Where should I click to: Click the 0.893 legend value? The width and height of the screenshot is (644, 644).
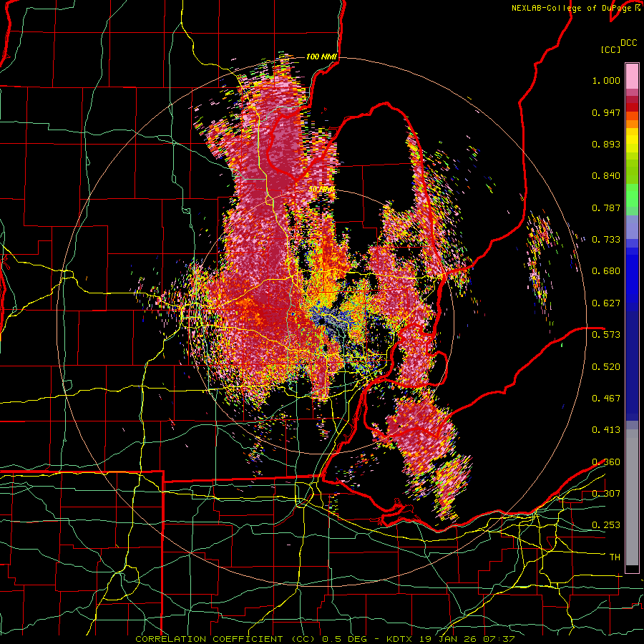606,144
